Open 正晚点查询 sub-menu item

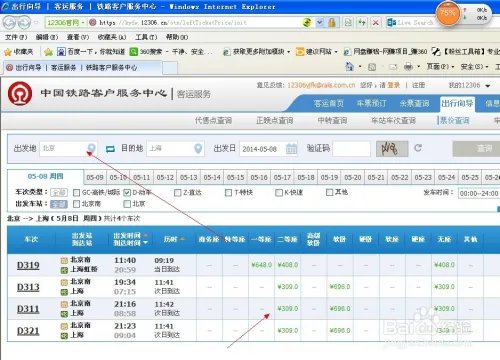275,120
